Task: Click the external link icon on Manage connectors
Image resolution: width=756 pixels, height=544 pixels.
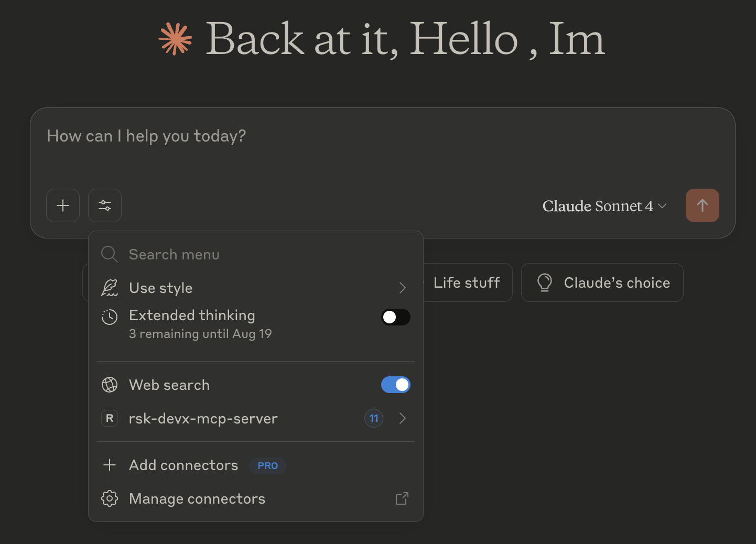Action: (x=402, y=498)
